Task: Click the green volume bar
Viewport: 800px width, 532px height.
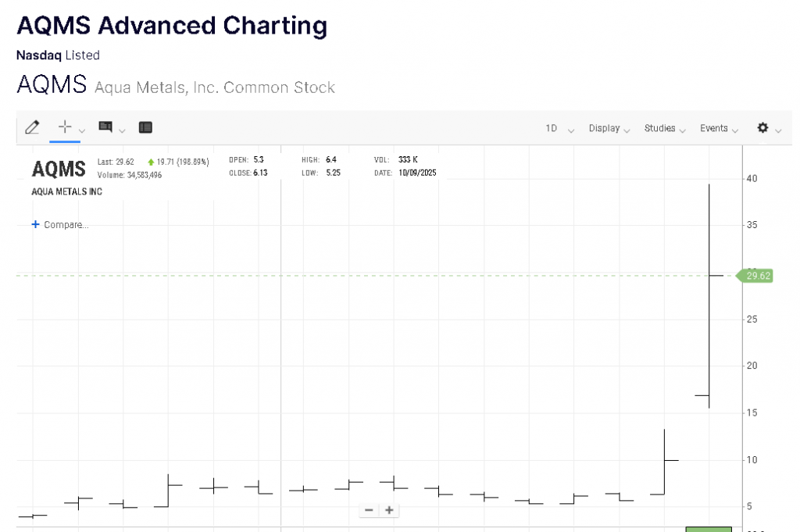Action: coord(708,529)
